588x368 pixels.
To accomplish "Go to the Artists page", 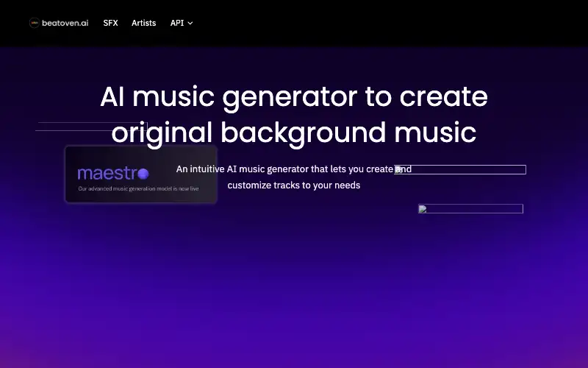I will [143, 23].
